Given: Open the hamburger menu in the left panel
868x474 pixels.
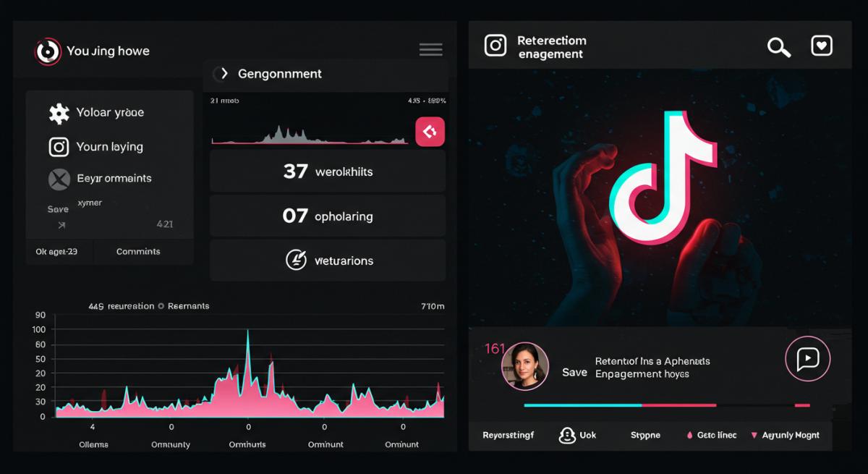Looking at the screenshot, I should tap(430, 49).
